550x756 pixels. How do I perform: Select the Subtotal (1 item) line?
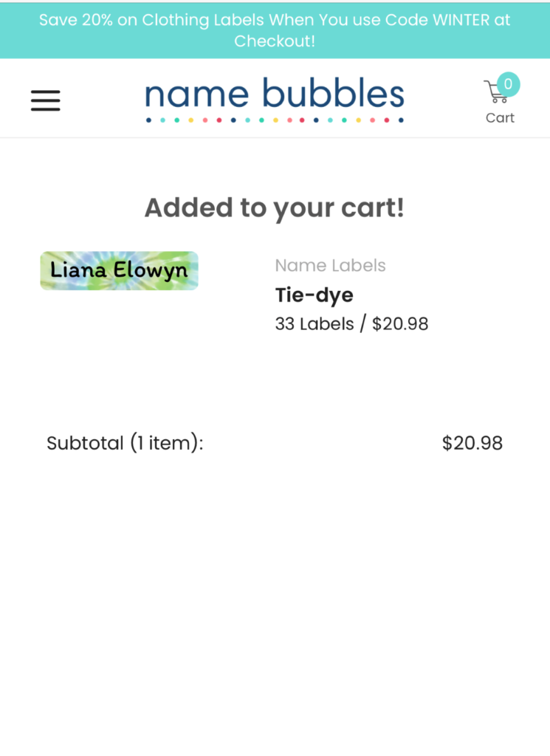click(x=125, y=443)
